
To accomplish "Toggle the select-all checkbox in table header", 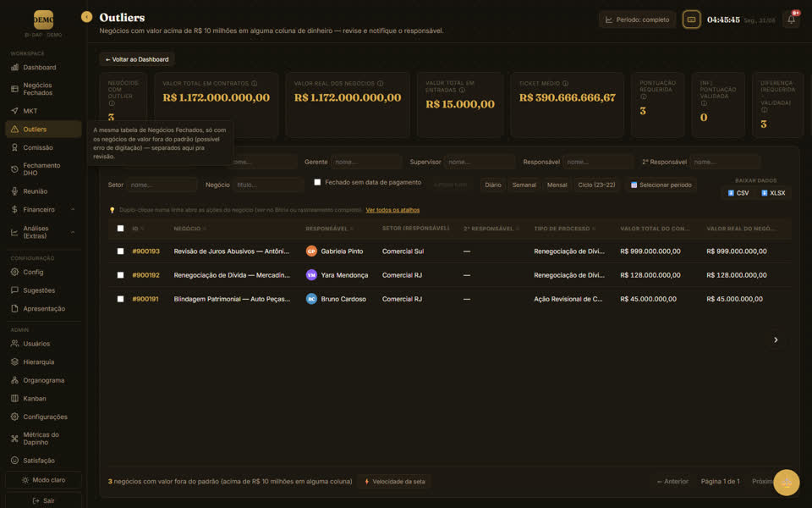I will click(x=121, y=229).
